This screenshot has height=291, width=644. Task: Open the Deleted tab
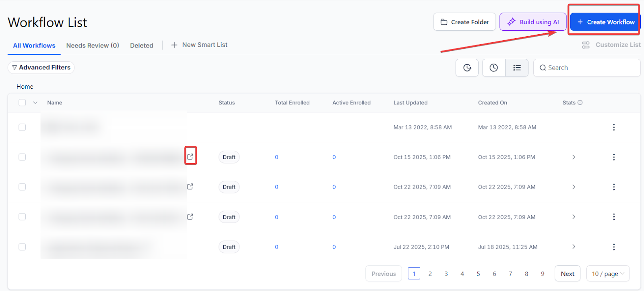tap(142, 46)
